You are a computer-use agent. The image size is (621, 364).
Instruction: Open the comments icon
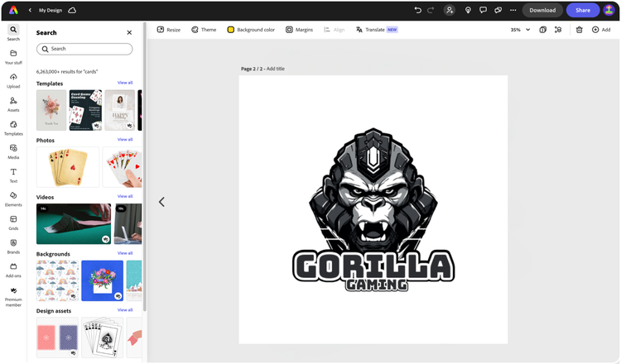click(483, 10)
